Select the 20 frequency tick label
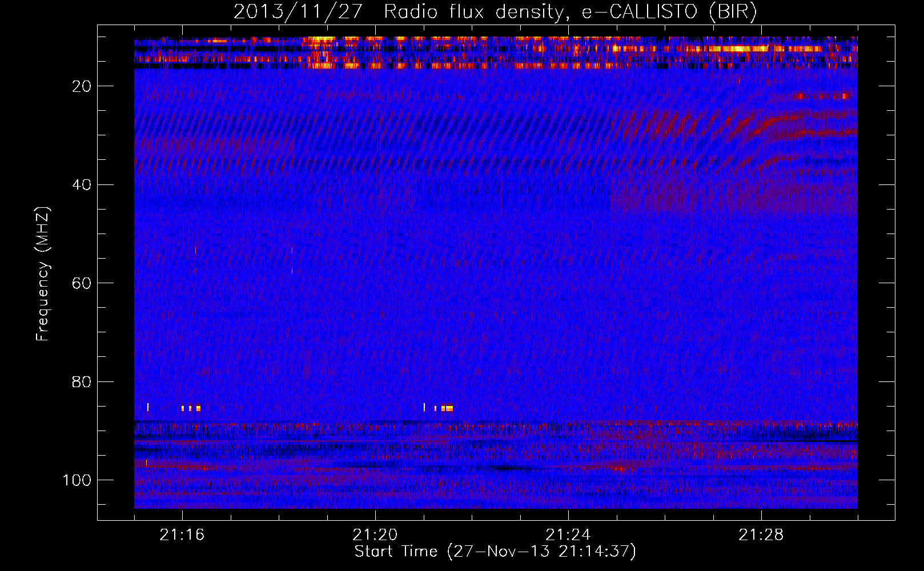The width and height of the screenshot is (924, 571). tap(81, 86)
